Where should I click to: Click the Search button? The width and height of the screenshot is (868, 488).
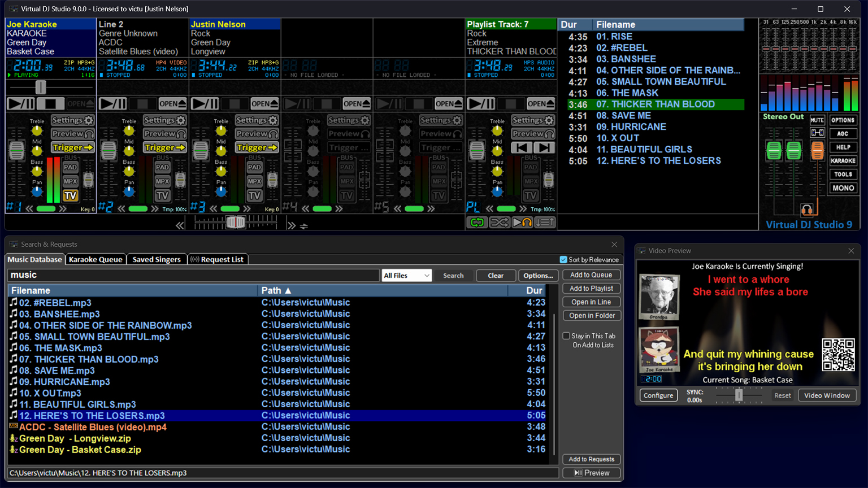pyautogui.click(x=453, y=276)
